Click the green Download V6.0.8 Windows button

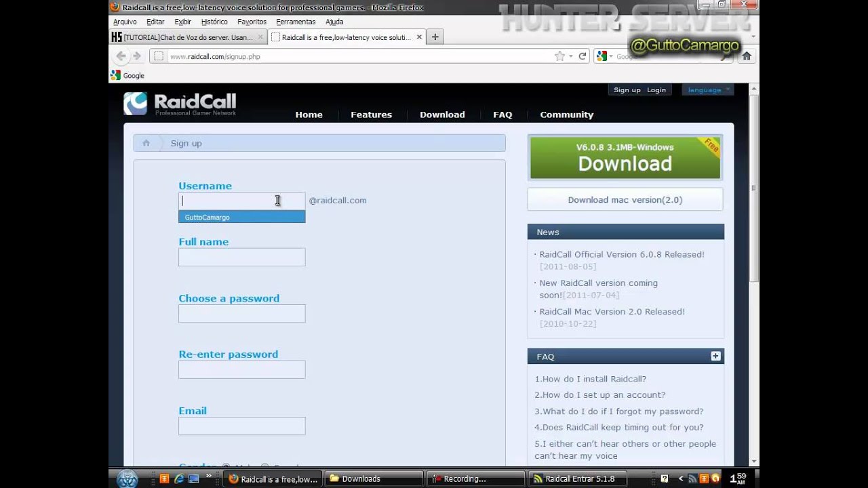coord(625,158)
